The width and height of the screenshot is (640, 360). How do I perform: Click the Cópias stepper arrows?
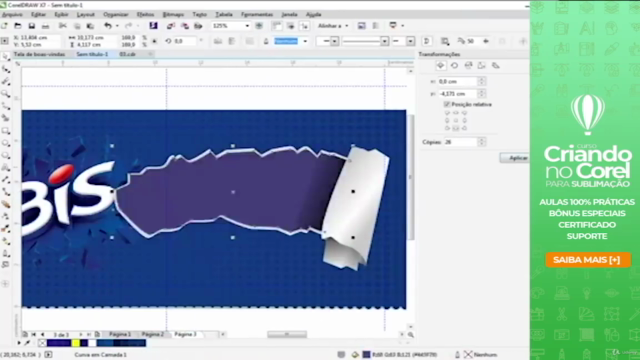[x=482, y=142]
